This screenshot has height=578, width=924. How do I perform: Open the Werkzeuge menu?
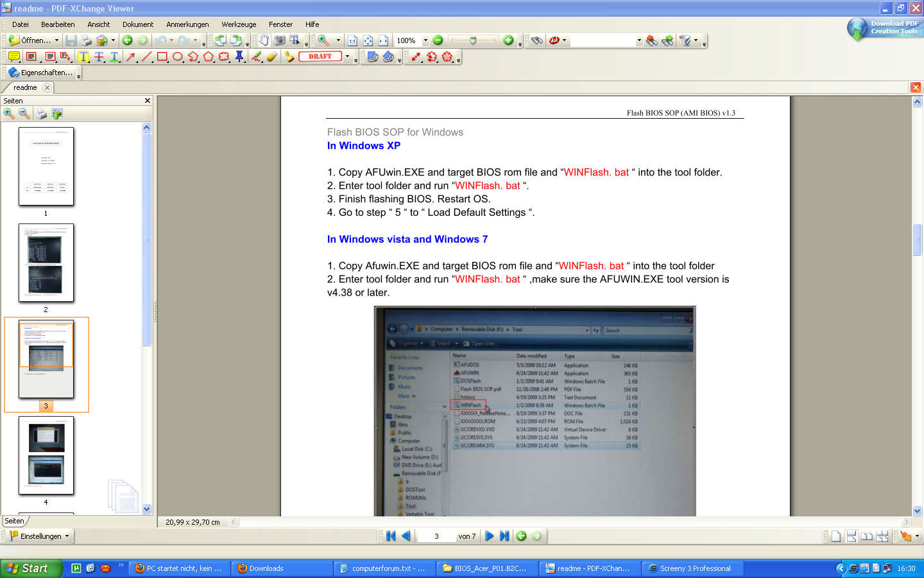point(239,24)
